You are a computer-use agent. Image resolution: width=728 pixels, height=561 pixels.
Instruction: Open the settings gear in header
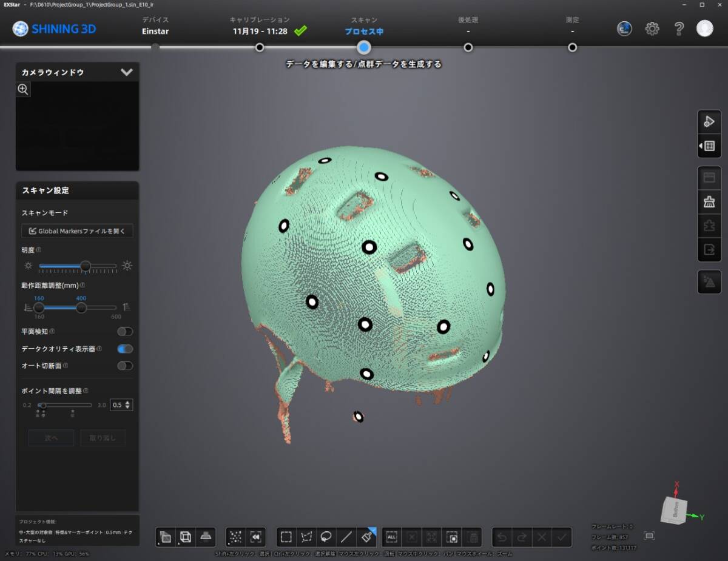click(x=652, y=29)
